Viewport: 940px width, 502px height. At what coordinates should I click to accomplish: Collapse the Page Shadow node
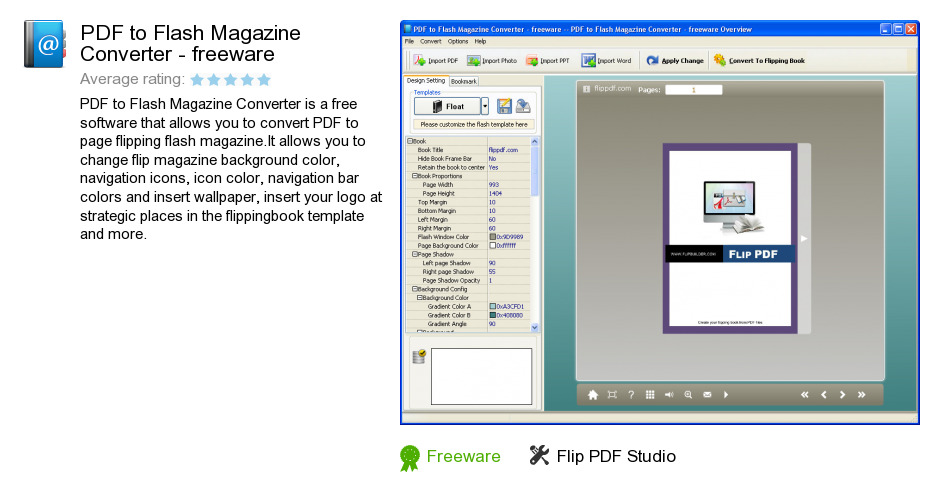(x=414, y=254)
